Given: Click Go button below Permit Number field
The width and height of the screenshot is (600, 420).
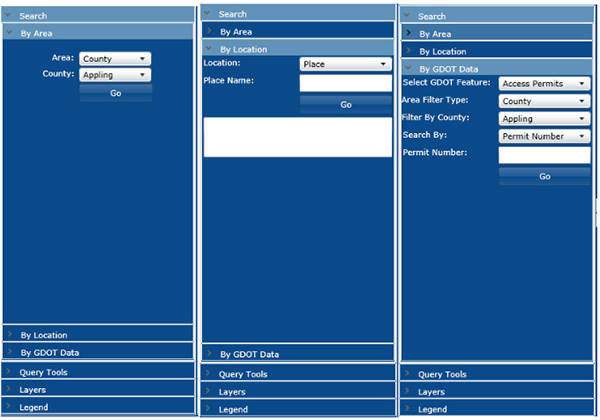Looking at the screenshot, I should 545,176.
